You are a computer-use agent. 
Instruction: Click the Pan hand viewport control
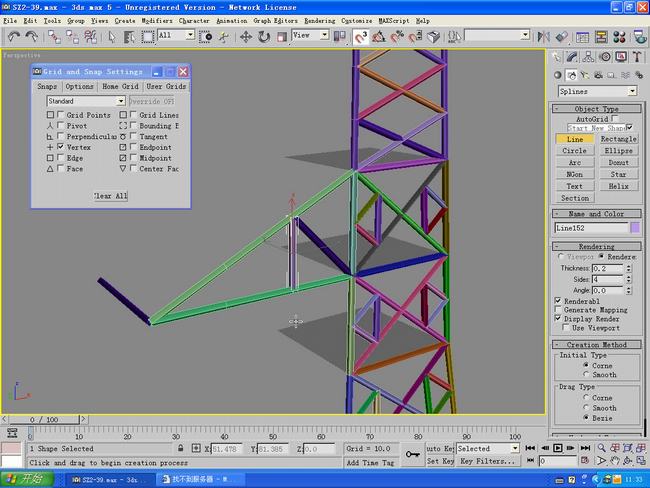pos(615,461)
